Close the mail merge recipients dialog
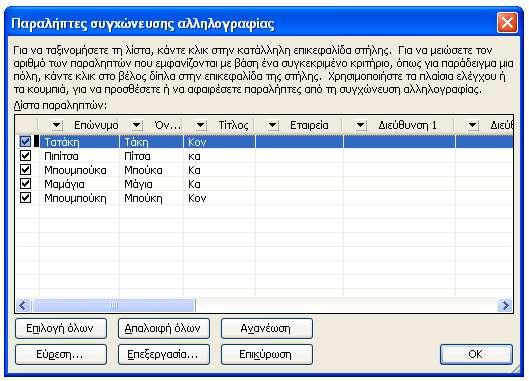 point(507,23)
